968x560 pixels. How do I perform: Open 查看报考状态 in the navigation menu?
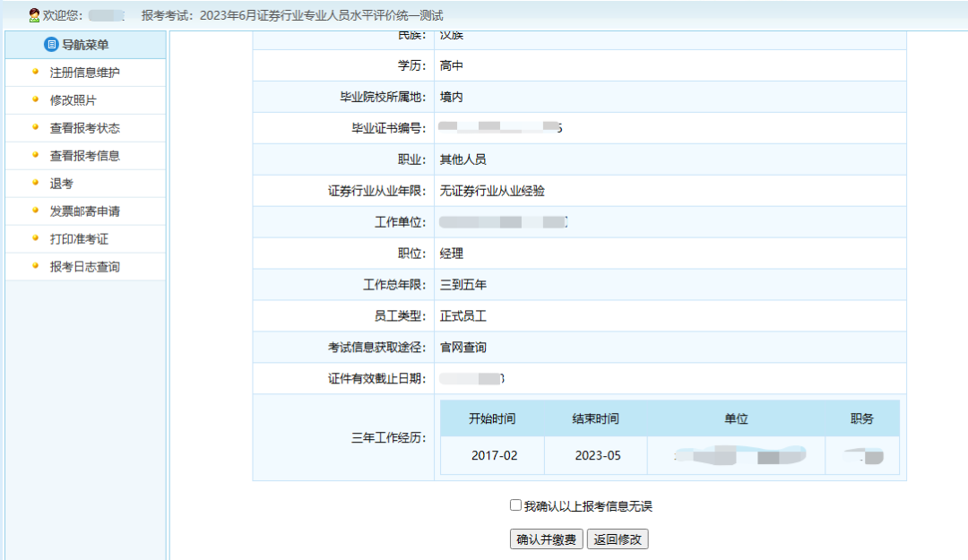pos(84,128)
